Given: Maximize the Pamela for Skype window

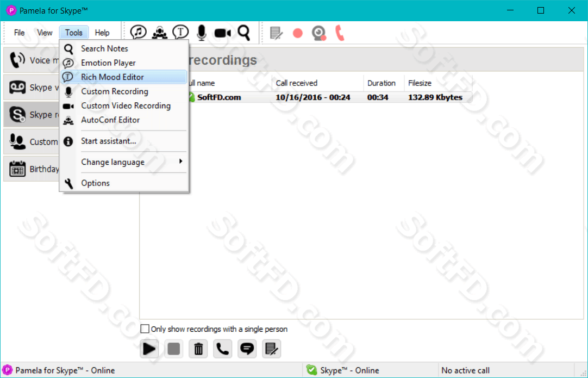Looking at the screenshot, I should pyautogui.click(x=541, y=10).
